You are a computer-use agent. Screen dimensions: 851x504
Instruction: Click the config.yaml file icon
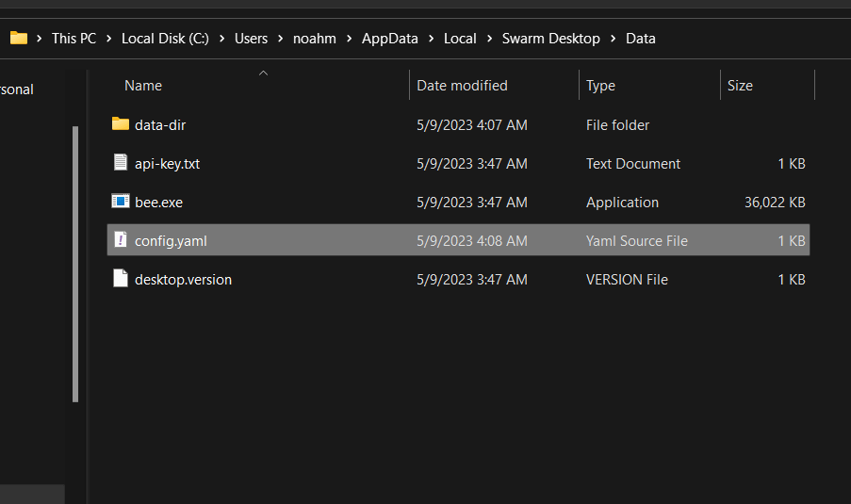tap(120, 240)
